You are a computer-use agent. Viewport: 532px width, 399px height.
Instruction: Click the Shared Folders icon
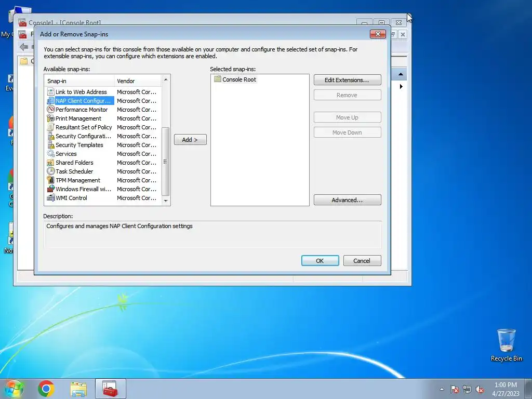click(x=50, y=163)
